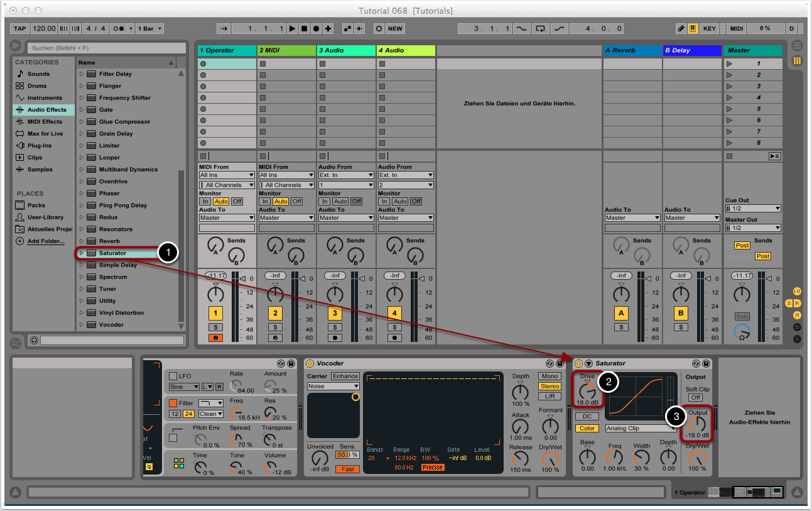Click the TAP tempo button
The height and width of the screenshot is (511, 812).
(x=20, y=29)
